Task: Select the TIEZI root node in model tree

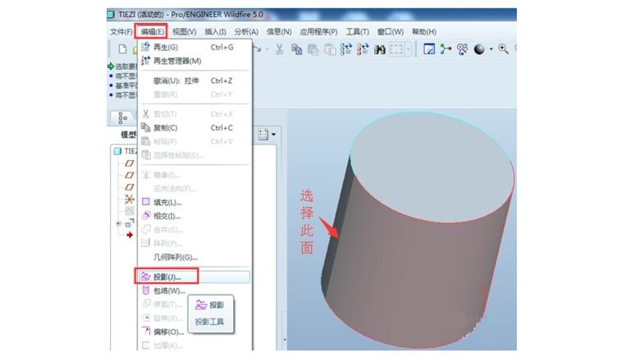Action: coord(126,151)
